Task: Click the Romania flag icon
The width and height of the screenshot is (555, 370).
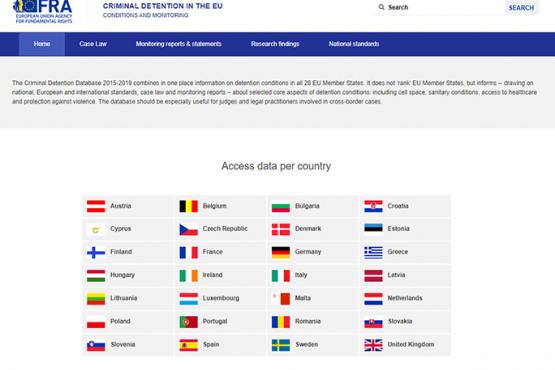Action: pos(281,322)
